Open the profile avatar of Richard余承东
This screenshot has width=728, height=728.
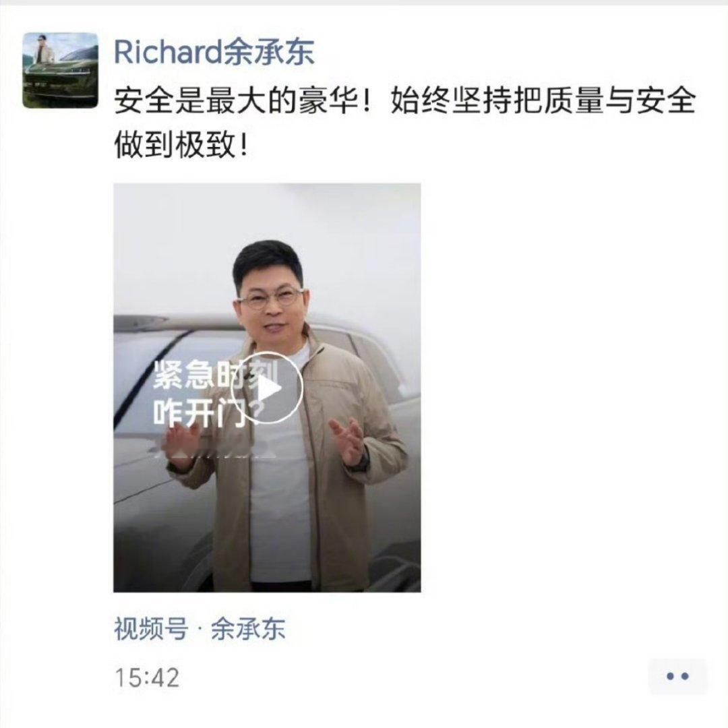tap(61, 70)
